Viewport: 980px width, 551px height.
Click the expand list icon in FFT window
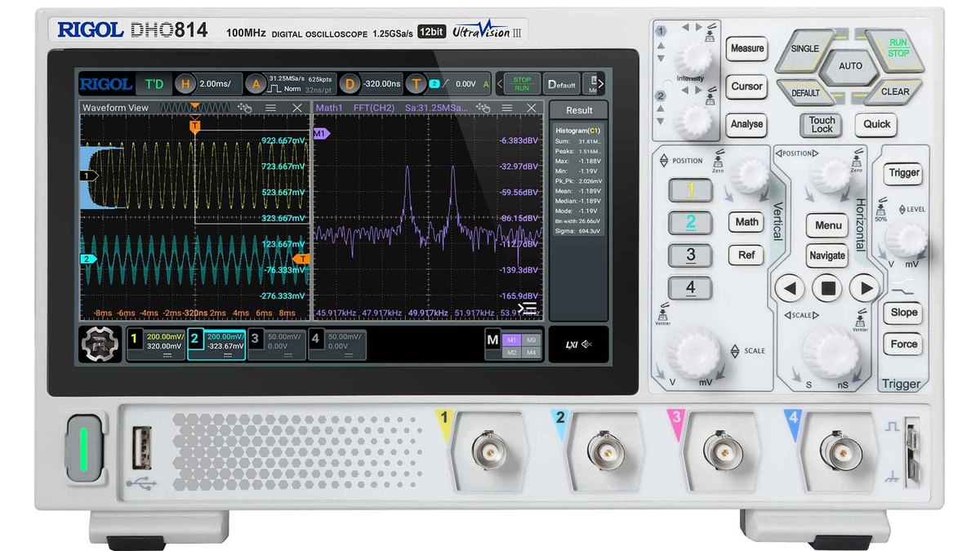(528, 308)
